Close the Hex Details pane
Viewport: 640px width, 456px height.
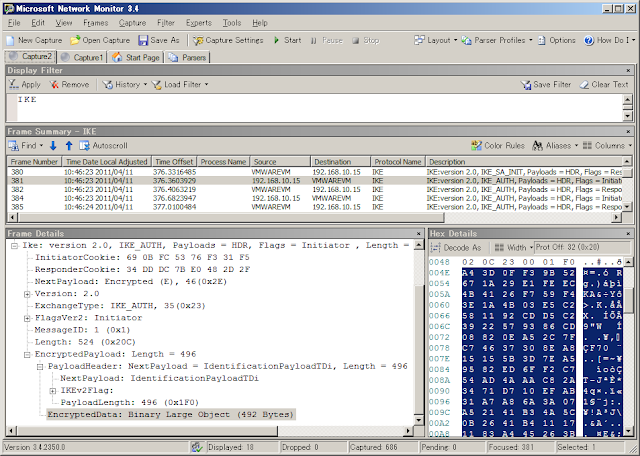(628, 234)
